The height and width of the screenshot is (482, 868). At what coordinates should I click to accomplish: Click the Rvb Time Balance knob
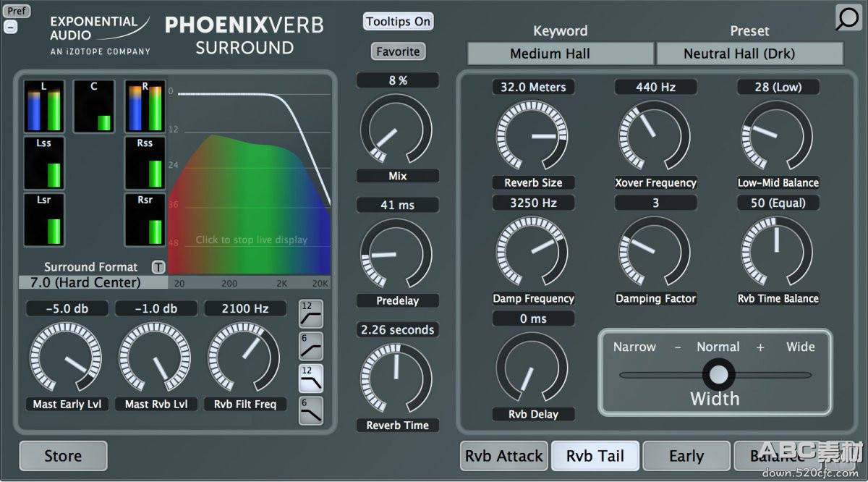pyautogui.click(x=778, y=251)
